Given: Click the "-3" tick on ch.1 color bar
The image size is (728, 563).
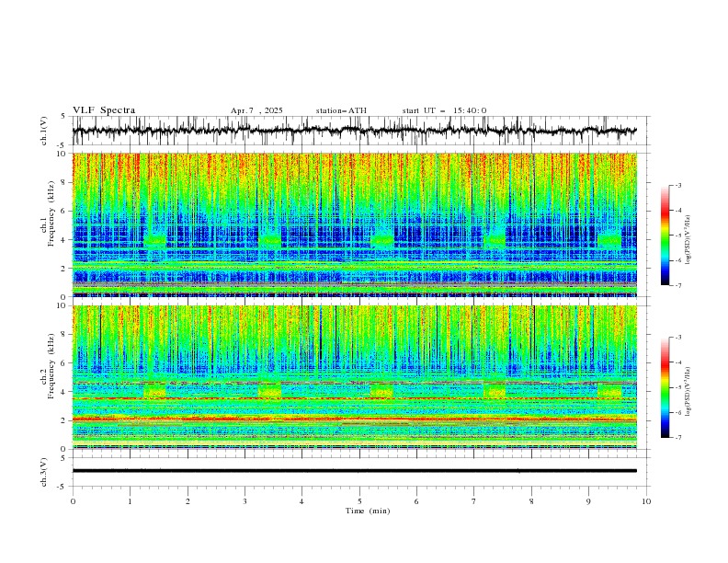Looking at the screenshot, I should [x=677, y=185].
